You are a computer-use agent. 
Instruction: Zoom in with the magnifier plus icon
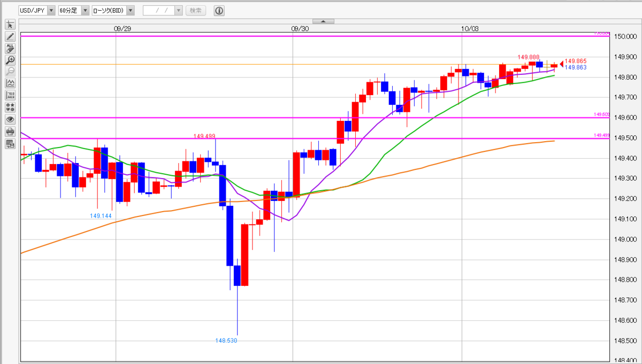(x=10, y=60)
